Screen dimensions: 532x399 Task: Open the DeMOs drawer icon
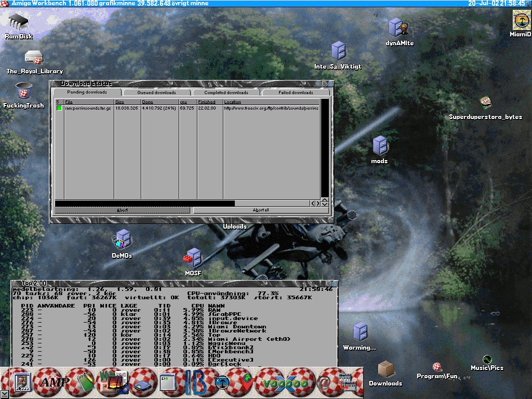click(x=122, y=240)
